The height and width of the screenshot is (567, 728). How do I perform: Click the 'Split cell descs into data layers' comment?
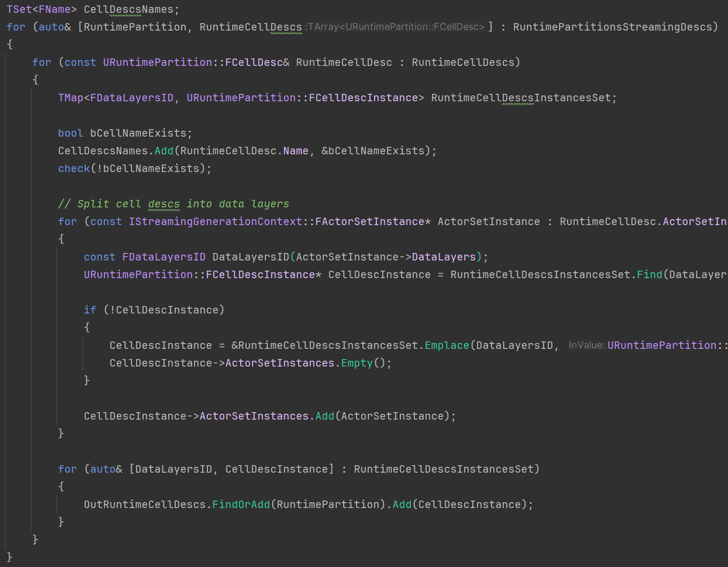pyautogui.click(x=174, y=204)
